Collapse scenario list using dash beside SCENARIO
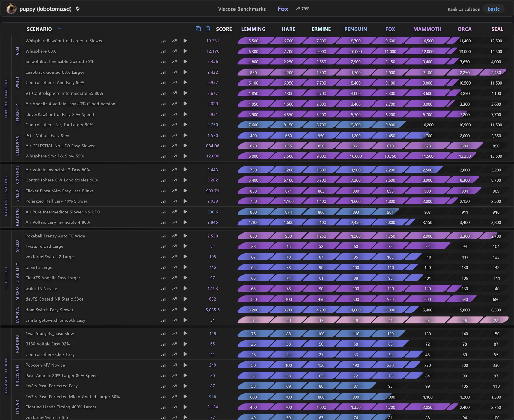The width and height of the screenshot is (514, 420). pyautogui.click(x=59, y=29)
